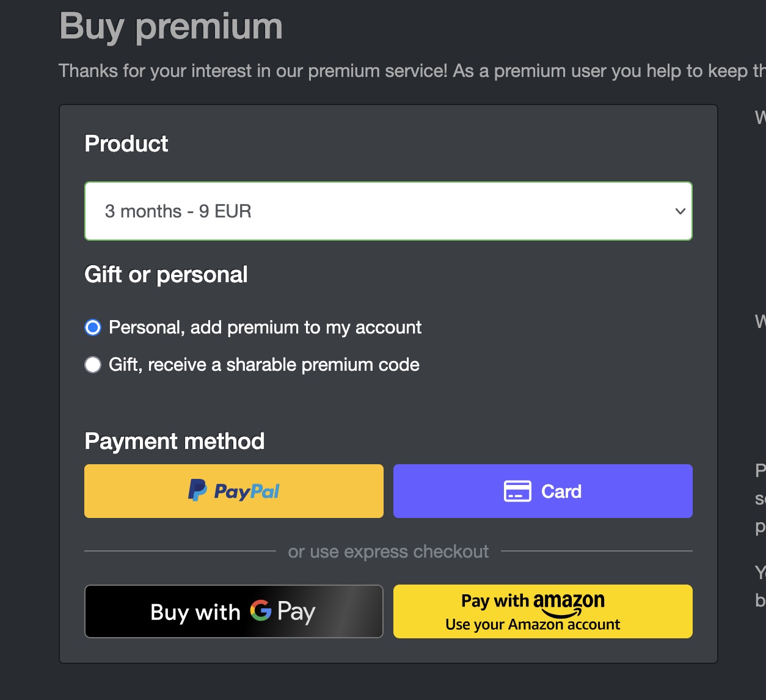This screenshot has height=700, width=766.
Task: Click 'Gift, receive a sharable premium code' label
Action: 264,365
